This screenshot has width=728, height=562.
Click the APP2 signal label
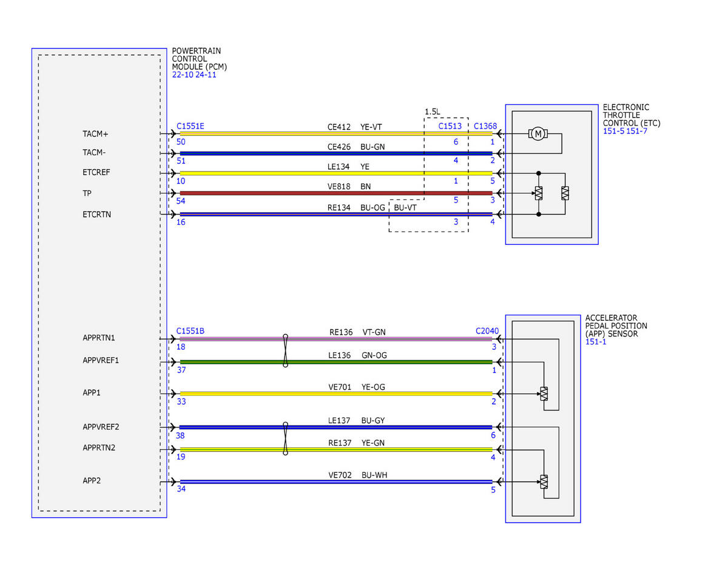92,481
